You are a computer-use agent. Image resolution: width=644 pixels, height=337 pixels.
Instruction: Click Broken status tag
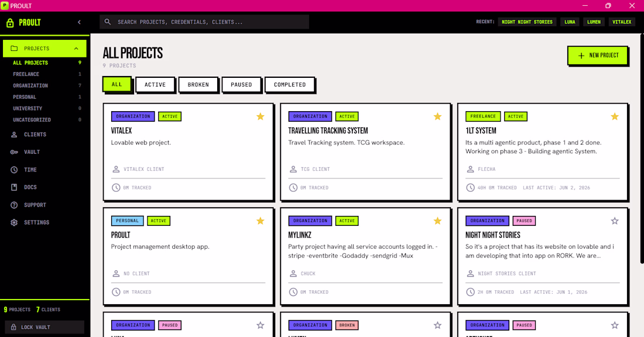(347, 325)
